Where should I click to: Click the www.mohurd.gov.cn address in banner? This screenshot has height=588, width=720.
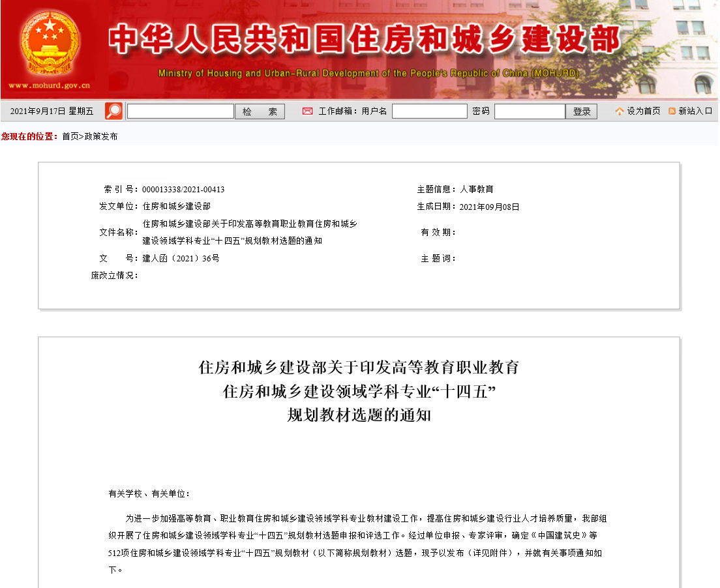click(49, 85)
